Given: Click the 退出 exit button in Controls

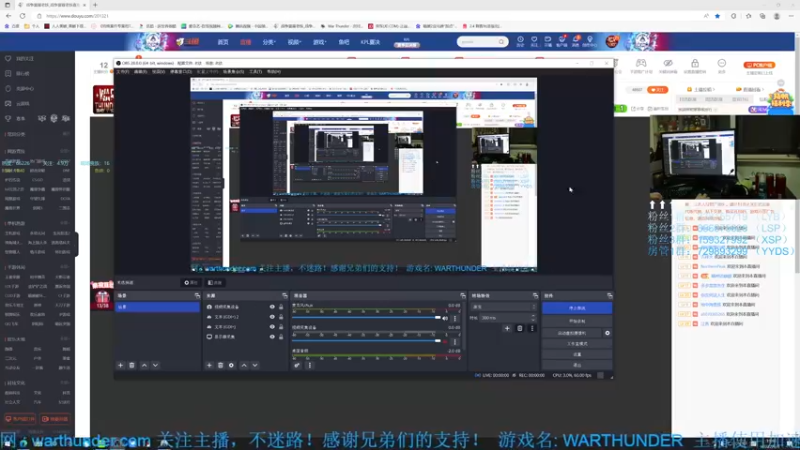Looking at the screenshot, I should [x=577, y=365].
